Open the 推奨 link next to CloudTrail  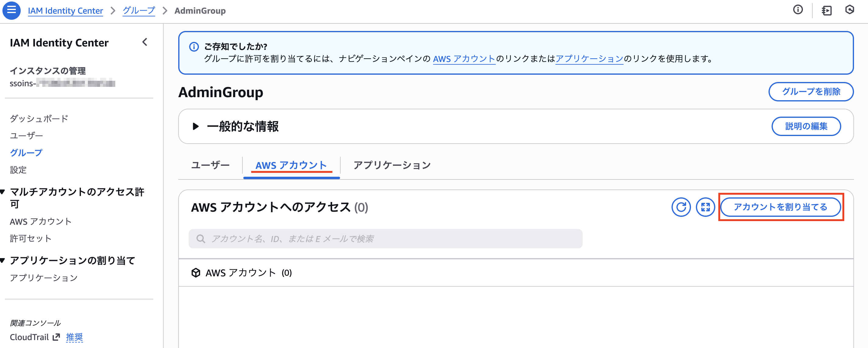[75, 337]
